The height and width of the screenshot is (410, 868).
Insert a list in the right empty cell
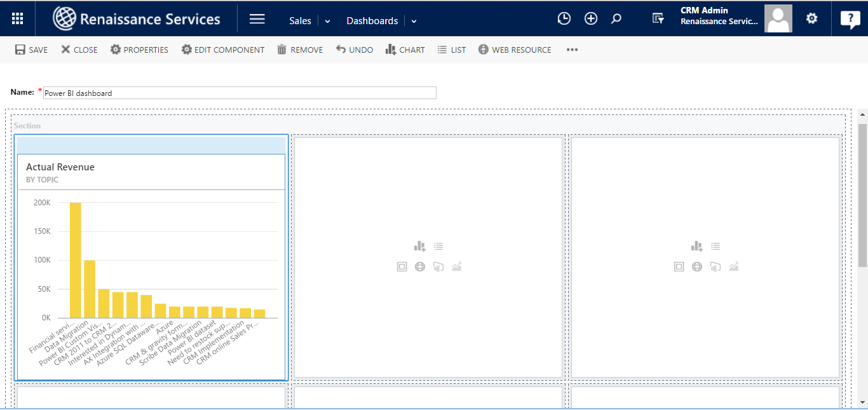pos(715,247)
